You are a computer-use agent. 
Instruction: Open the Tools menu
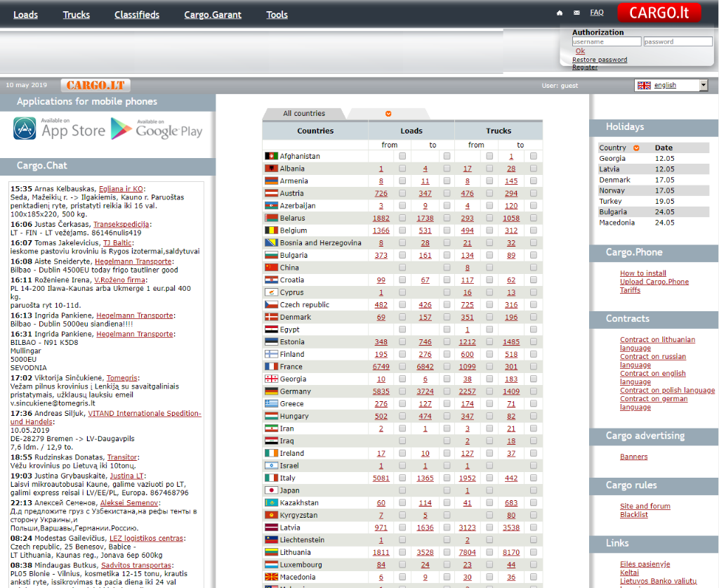pos(277,15)
